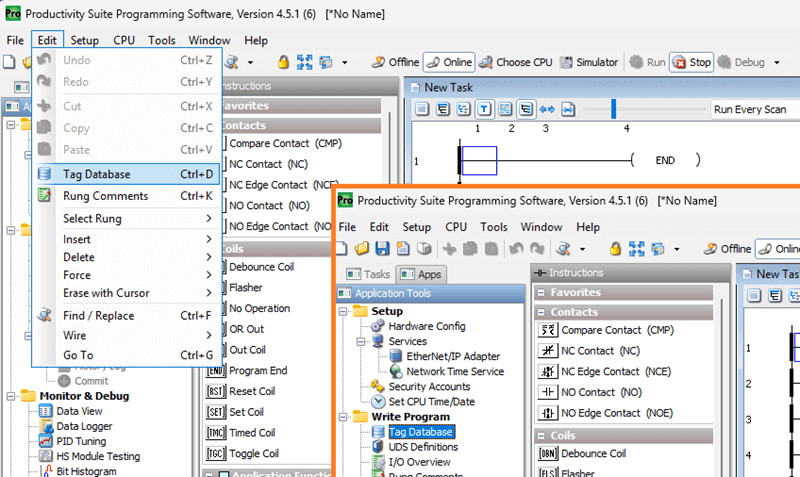Select the Toggle Coil TGC instruction icon
800x477 pixels.
(x=215, y=453)
